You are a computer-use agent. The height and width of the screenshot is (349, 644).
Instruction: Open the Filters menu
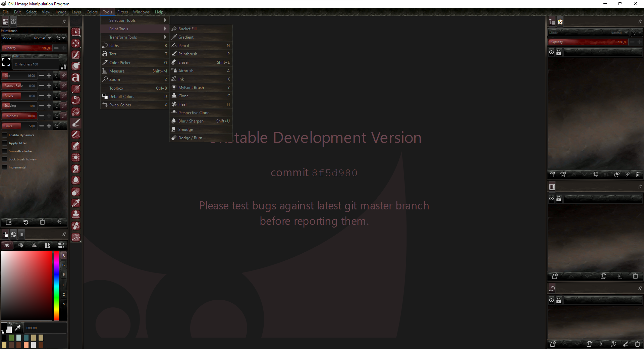pyautogui.click(x=122, y=12)
